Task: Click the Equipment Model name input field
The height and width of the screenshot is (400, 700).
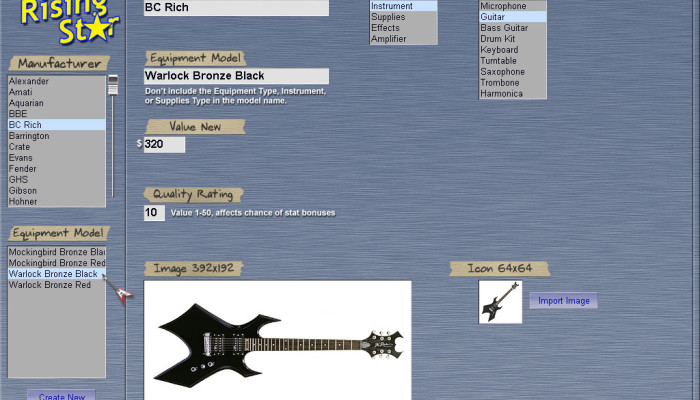Action: tap(236, 76)
